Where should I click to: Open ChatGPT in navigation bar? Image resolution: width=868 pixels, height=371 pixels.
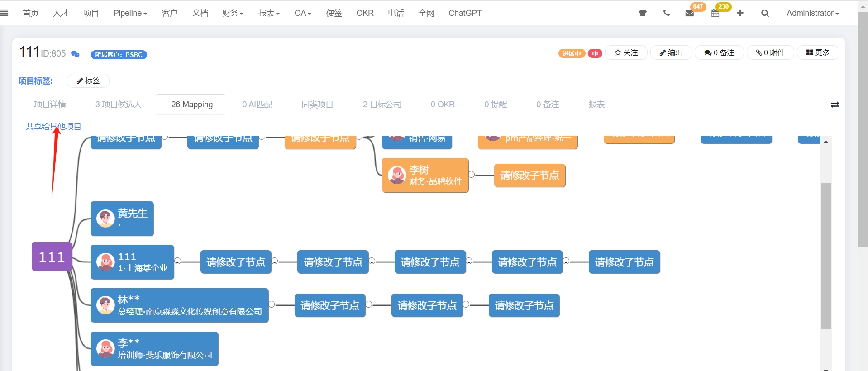(x=465, y=13)
